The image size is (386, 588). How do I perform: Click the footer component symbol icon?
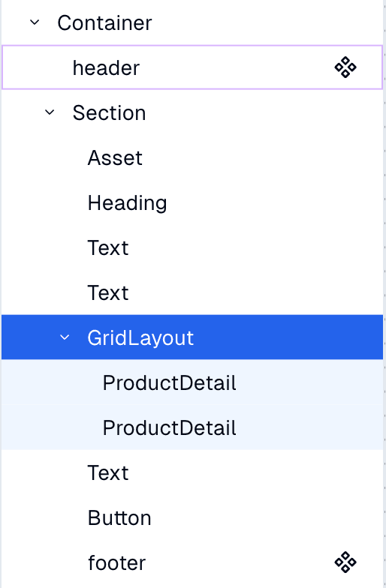(345, 562)
